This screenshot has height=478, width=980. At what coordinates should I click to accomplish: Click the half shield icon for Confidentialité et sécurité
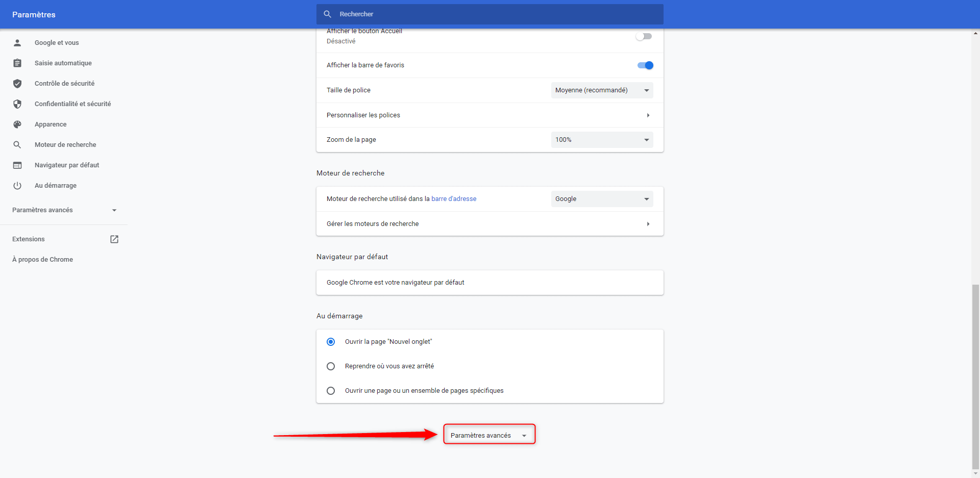pos(17,104)
